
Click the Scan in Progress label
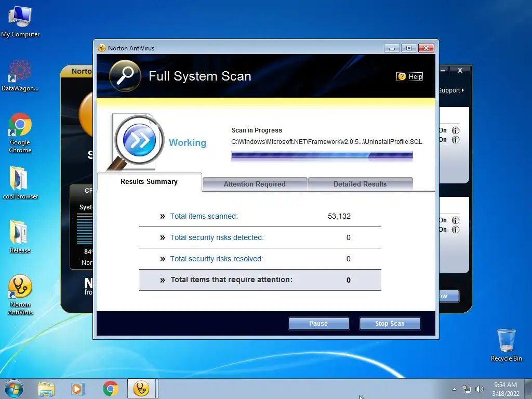coord(257,130)
